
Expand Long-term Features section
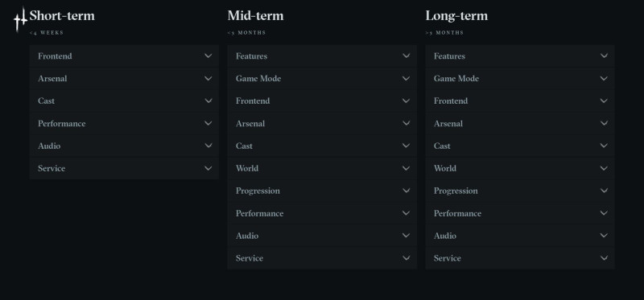(520, 55)
